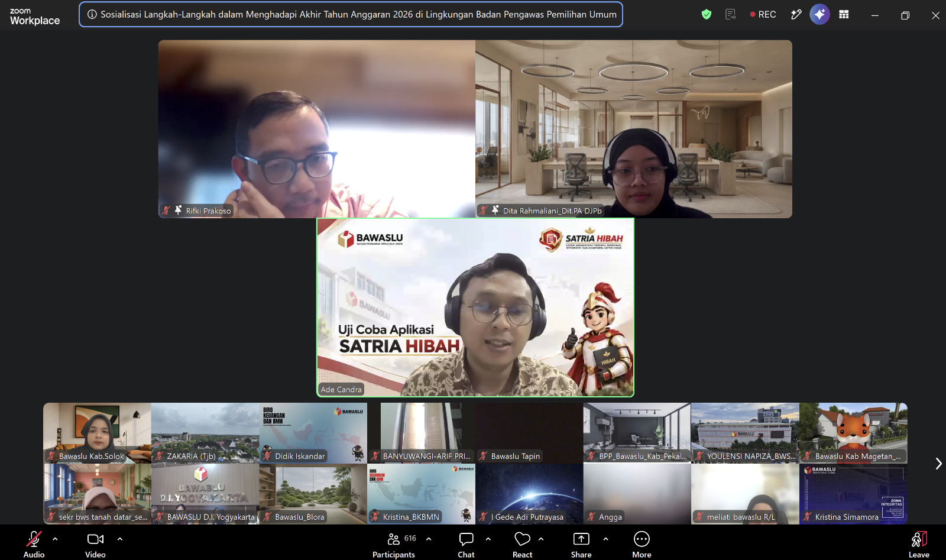Open the meeting info icon beside the title
This screenshot has width=946, height=560.
[92, 15]
